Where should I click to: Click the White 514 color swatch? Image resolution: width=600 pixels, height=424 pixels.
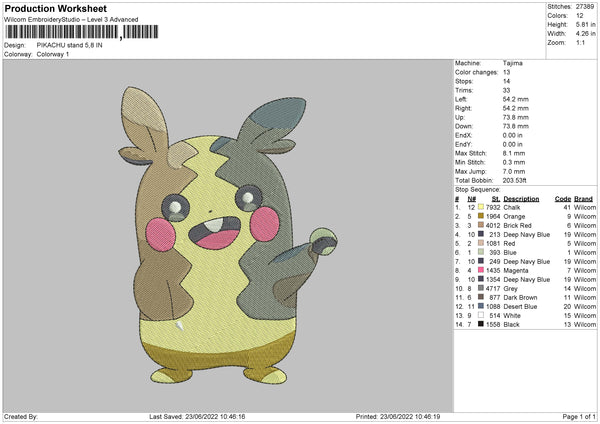(481, 315)
